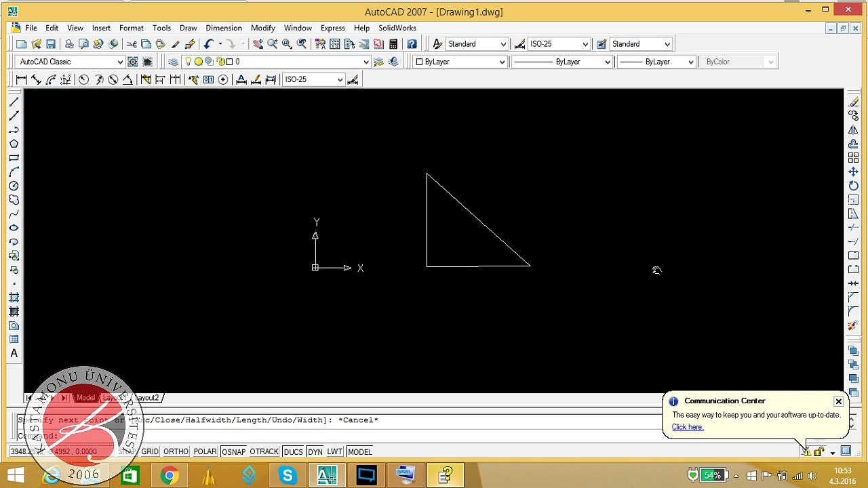Click the layer 0 color swatch
Screen dimensions: 868x488
point(229,62)
